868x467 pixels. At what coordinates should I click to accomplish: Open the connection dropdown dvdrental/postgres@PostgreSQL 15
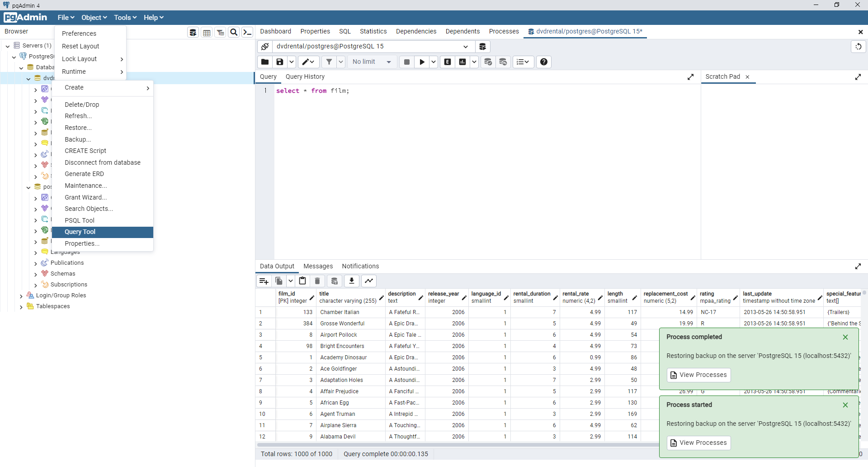(x=374, y=47)
